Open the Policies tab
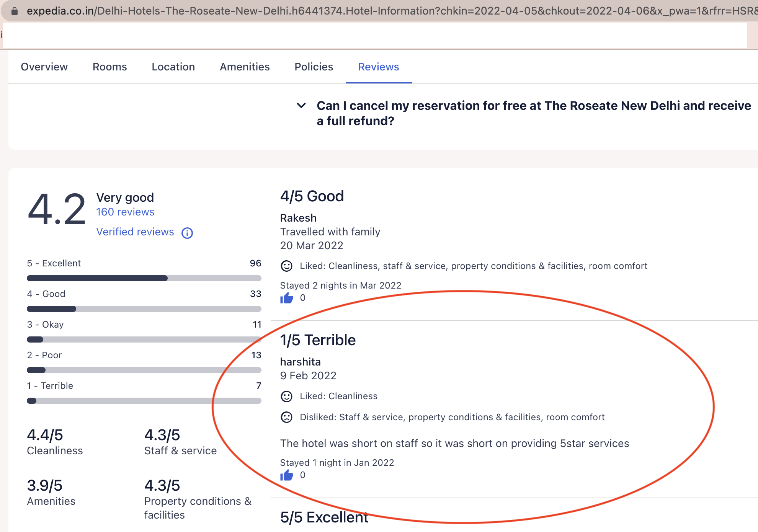Viewport: 758px width, 532px height. pyautogui.click(x=314, y=67)
